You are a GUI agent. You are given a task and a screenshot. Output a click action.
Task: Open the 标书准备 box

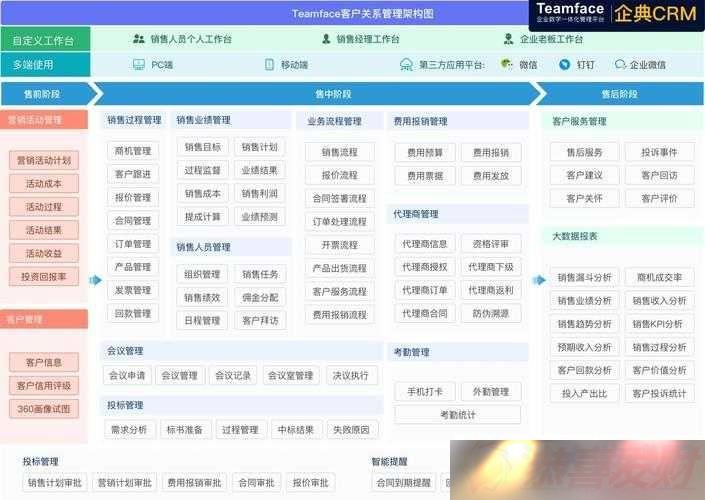(x=185, y=430)
